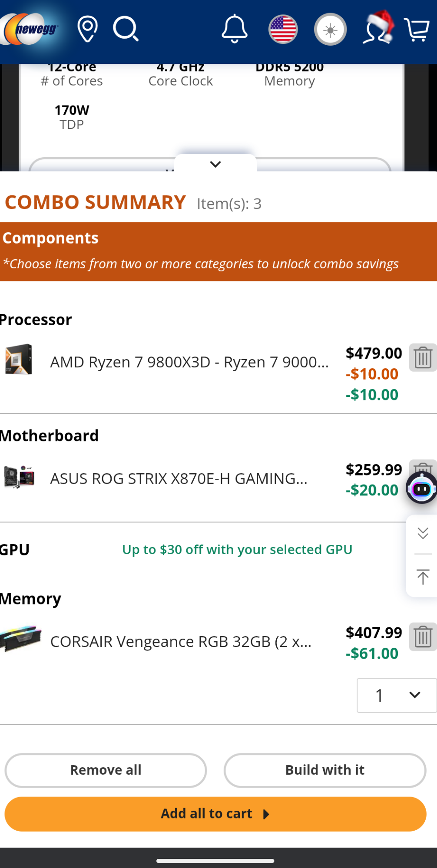Remove CORSAIR Vengeance memory with trash icon

tap(422, 637)
